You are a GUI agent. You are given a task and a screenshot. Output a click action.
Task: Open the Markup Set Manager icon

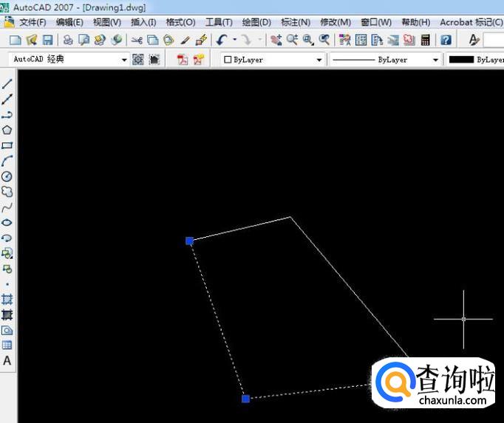click(409, 40)
